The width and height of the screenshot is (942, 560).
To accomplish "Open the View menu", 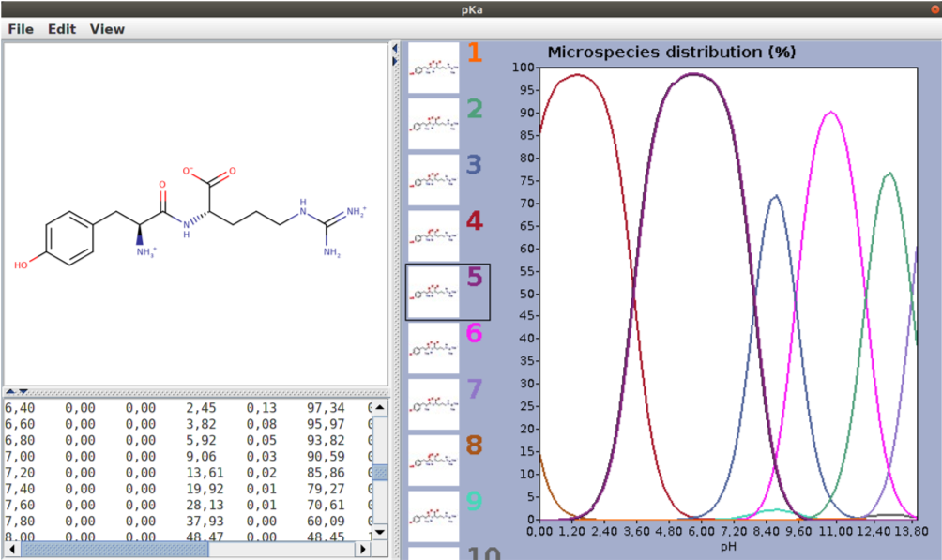I will [x=107, y=29].
